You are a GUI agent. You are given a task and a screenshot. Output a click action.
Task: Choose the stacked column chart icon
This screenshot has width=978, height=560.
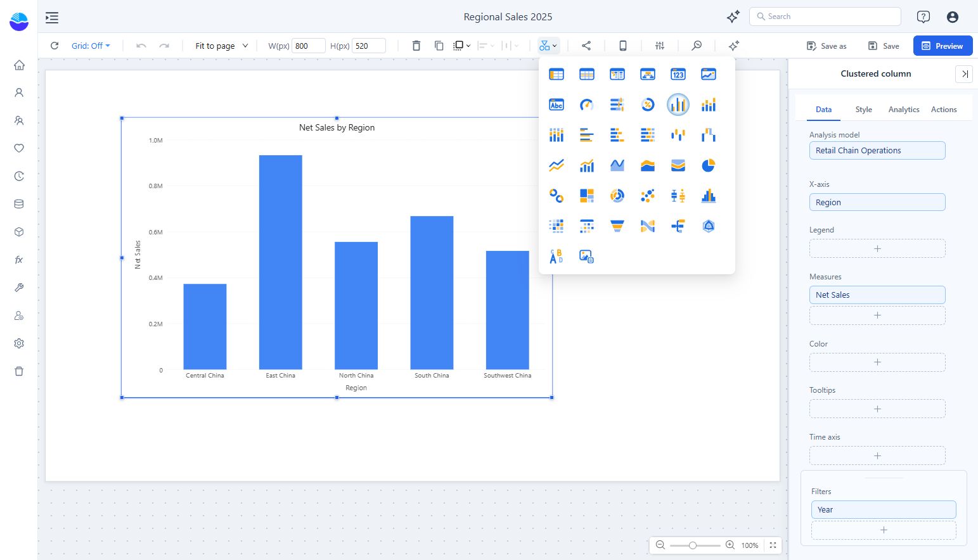(x=709, y=105)
